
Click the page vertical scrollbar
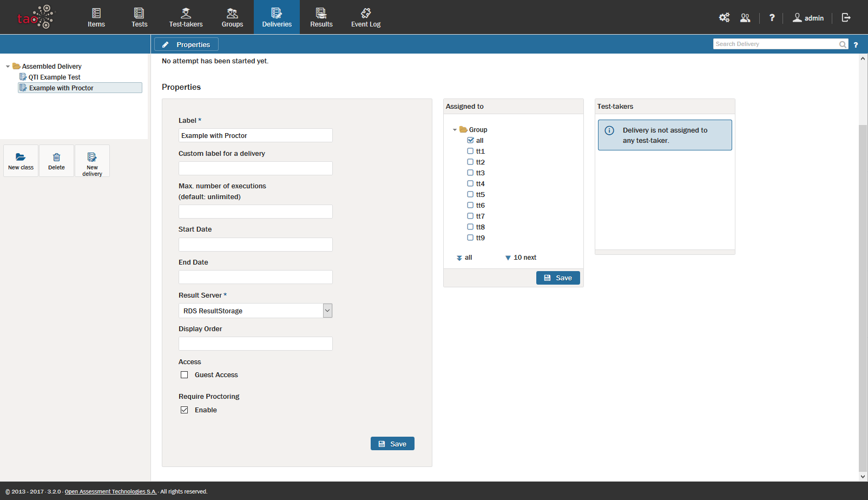point(863,298)
